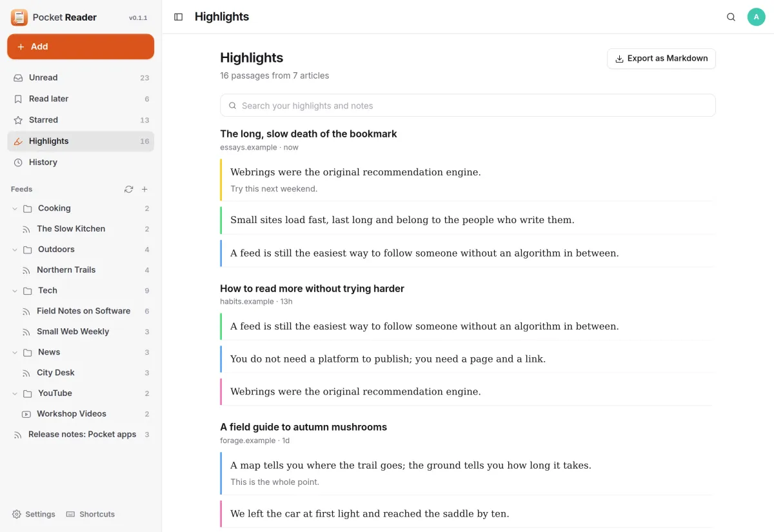Image resolution: width=774 pixels, height=532 pixels.
Task: Export highlights as Markdown
Action: (x=661, y=58)
